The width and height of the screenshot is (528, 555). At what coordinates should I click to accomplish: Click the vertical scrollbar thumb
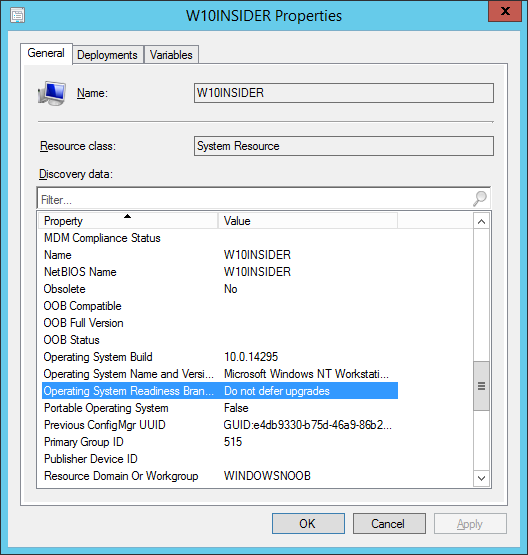click(481, 386)
